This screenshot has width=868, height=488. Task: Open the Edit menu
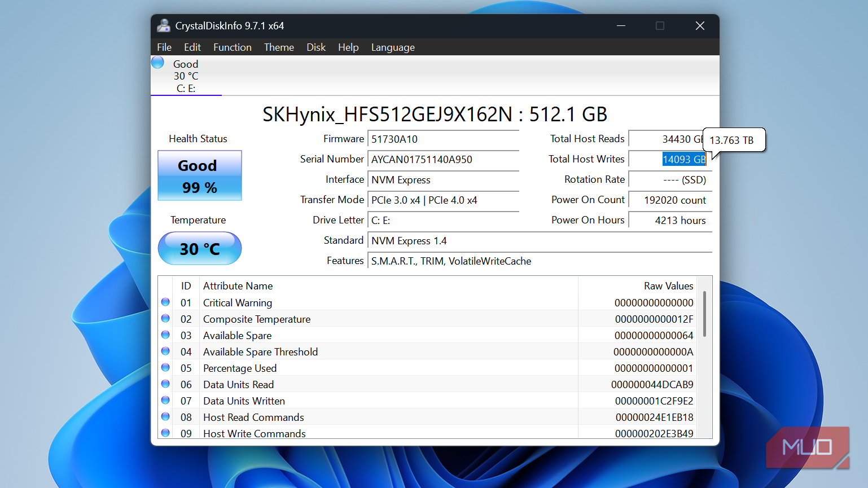click(192, 47)
